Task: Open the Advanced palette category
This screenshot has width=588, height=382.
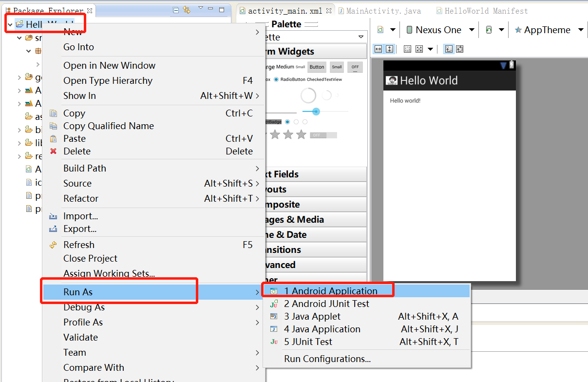Action: click(315, 265)
